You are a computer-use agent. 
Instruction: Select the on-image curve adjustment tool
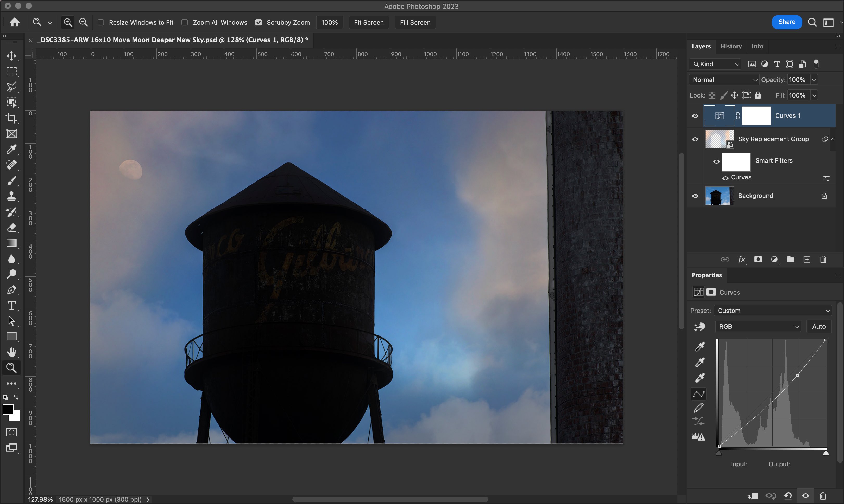tap(699, 327)
